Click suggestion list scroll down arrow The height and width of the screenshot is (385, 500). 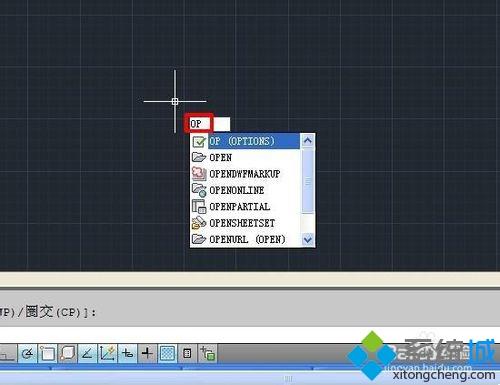pyautogui.click(x=307, y=239)
